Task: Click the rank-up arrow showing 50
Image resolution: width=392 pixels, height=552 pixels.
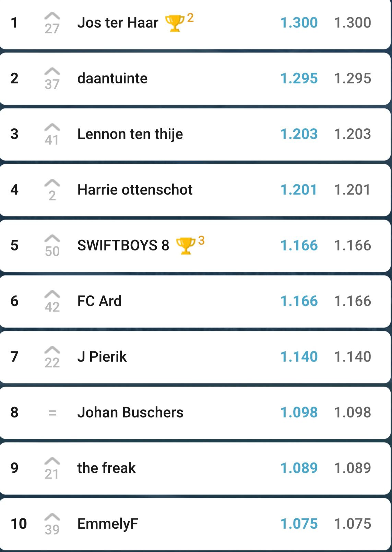Action: point(52,246)
